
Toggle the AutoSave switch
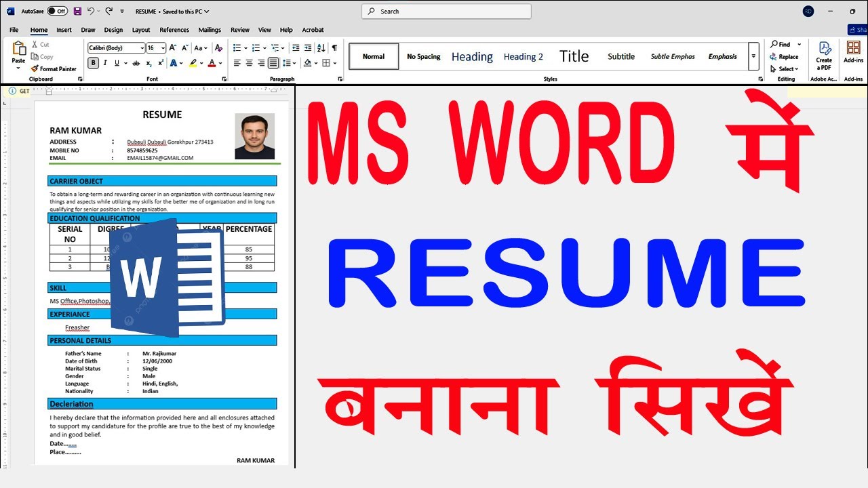pos(57,12)
